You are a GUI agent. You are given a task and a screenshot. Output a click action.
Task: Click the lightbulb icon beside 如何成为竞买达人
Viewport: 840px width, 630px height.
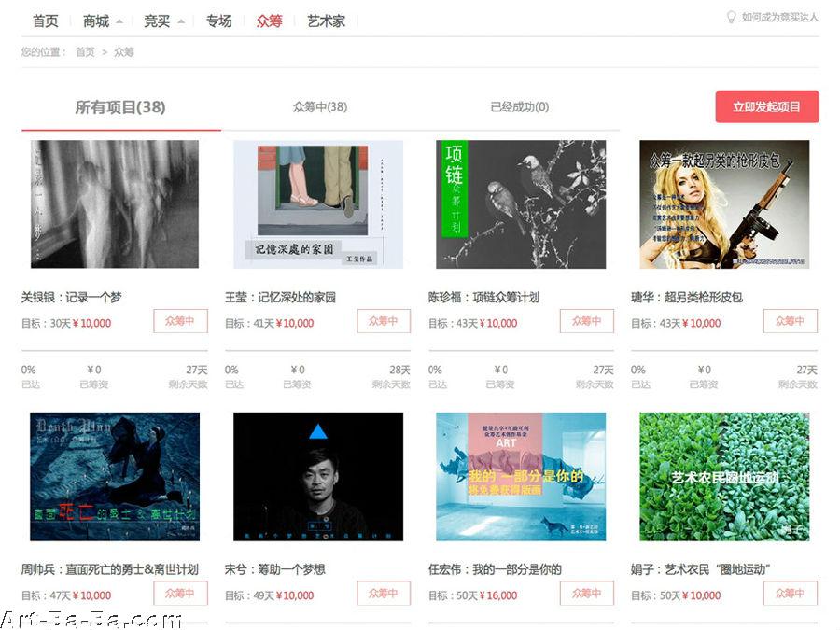pos(731,17)
